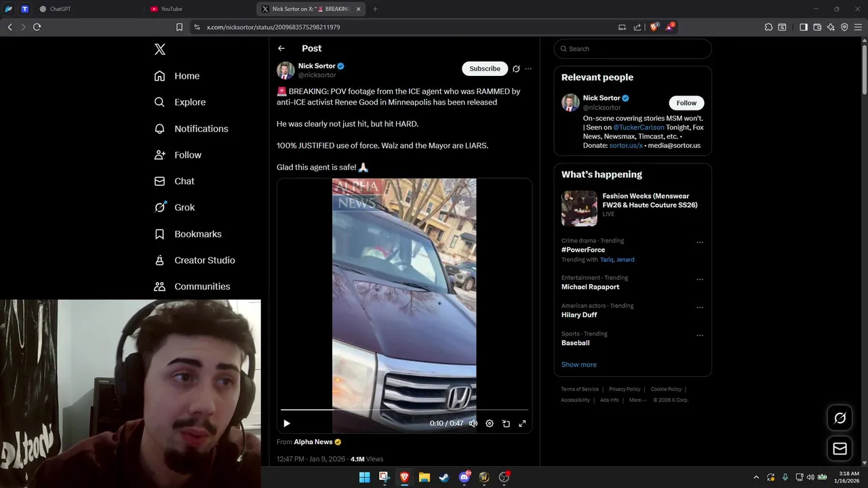Open Nick Sortor's avatar on the post

[x=285, y=70]
